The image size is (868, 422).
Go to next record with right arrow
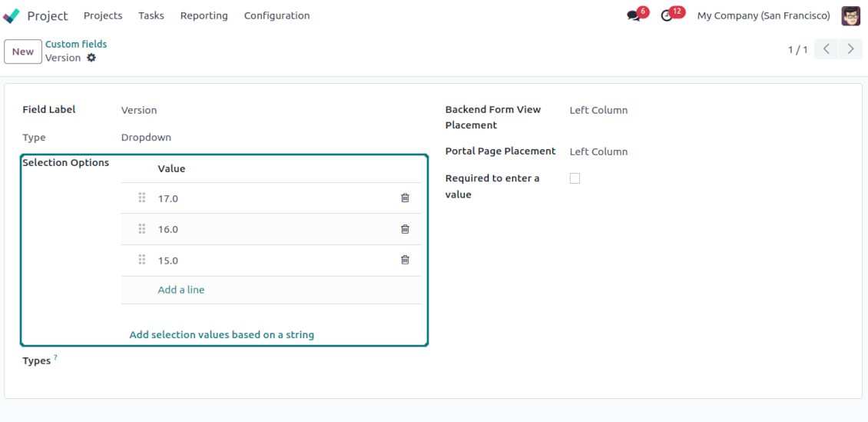click(850, 49)
